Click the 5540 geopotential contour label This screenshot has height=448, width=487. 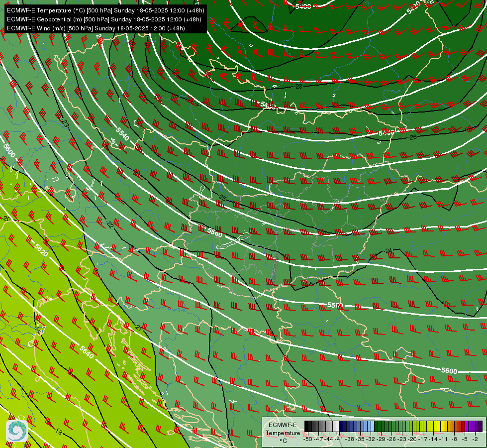[122, 134]
